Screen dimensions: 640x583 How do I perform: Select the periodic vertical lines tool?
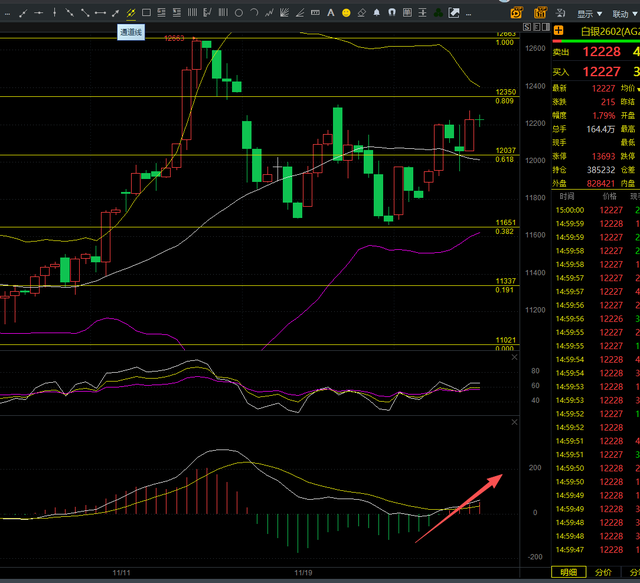[192, 13]
